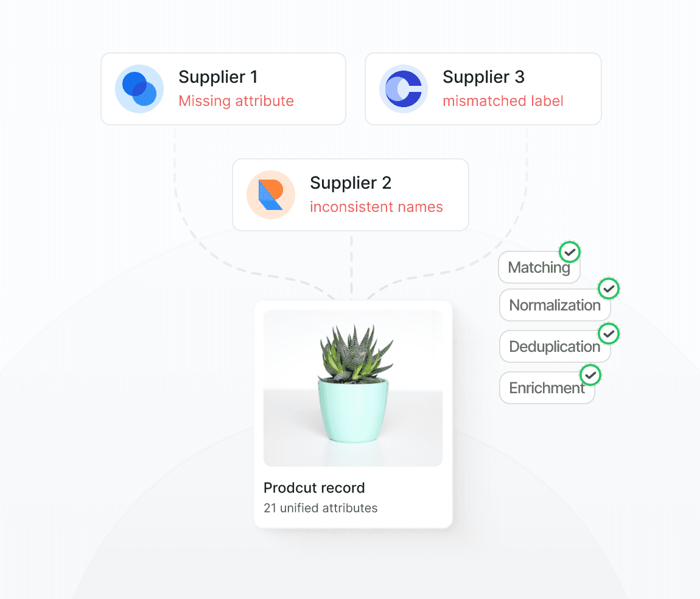This screenshot has width=700, height=599.
Task: Click the Supplier 3 heading
Action: tap(483, 77)
